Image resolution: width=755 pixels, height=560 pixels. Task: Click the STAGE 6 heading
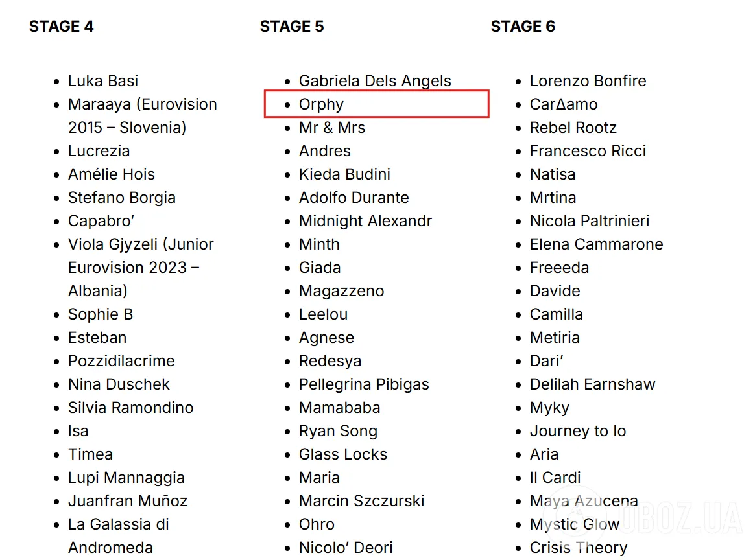(x=523, y=27)
